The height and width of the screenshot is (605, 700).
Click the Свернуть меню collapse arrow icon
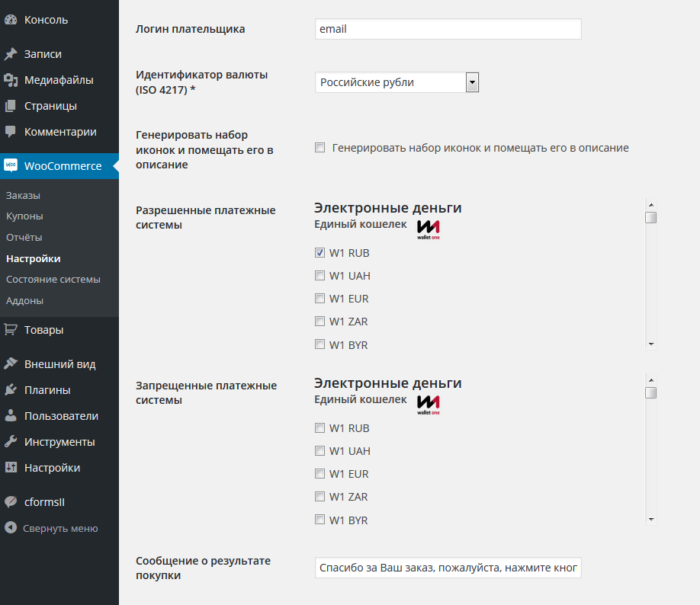(11, 528)
